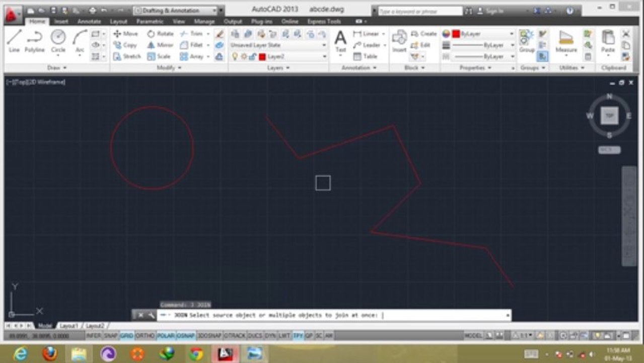Open the Drafting & Annotation workspace dropdown

tap(175, 11)
